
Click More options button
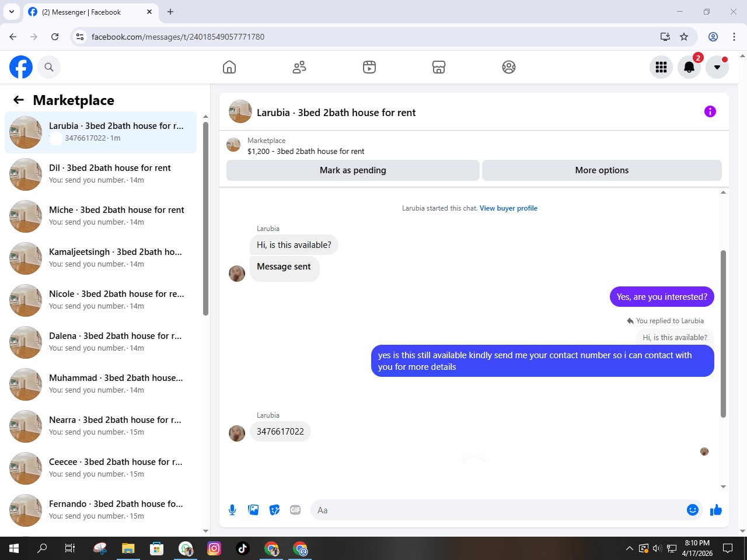click(x=602, y=170)
